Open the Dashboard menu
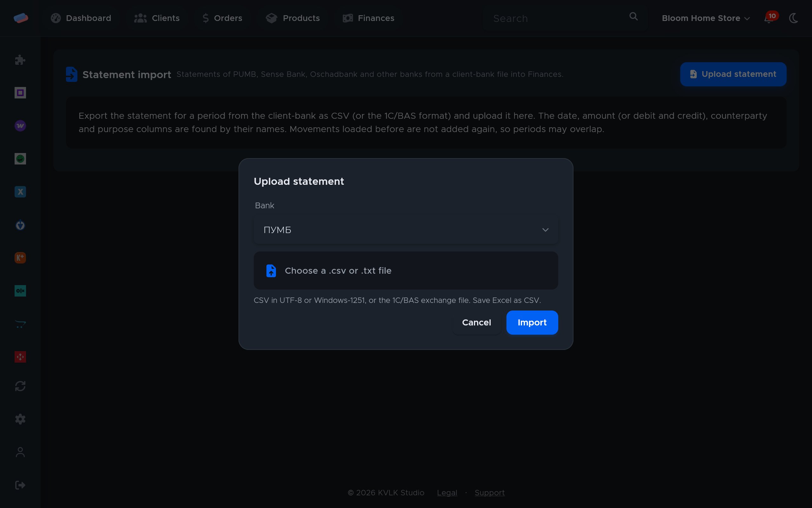 tap(81, 18)
